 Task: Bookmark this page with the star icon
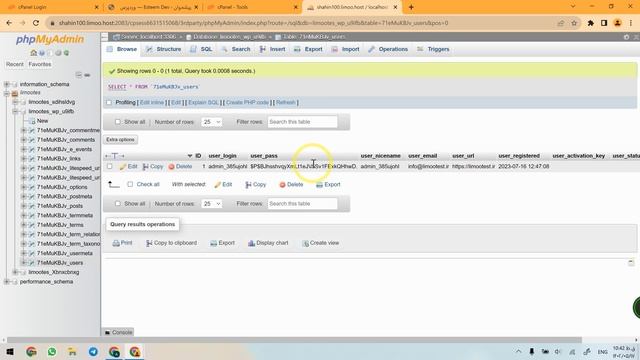tap(574, 23)
